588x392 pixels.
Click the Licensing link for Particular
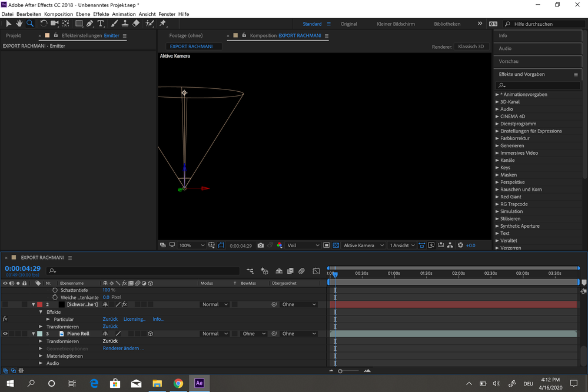click(134, 319)
